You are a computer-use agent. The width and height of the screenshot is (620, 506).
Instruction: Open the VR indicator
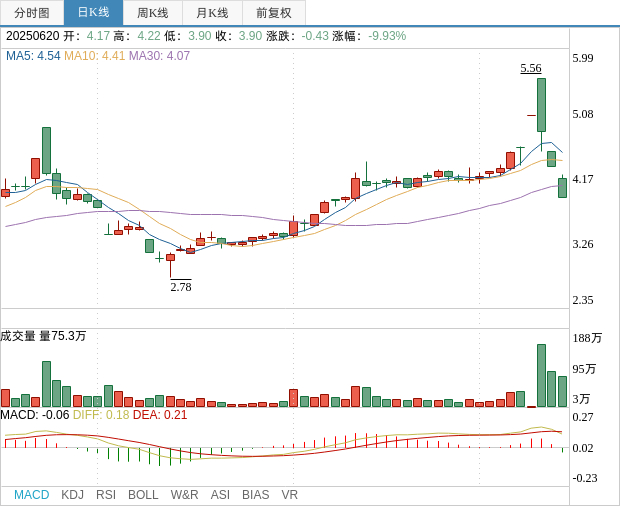point(289,495)
